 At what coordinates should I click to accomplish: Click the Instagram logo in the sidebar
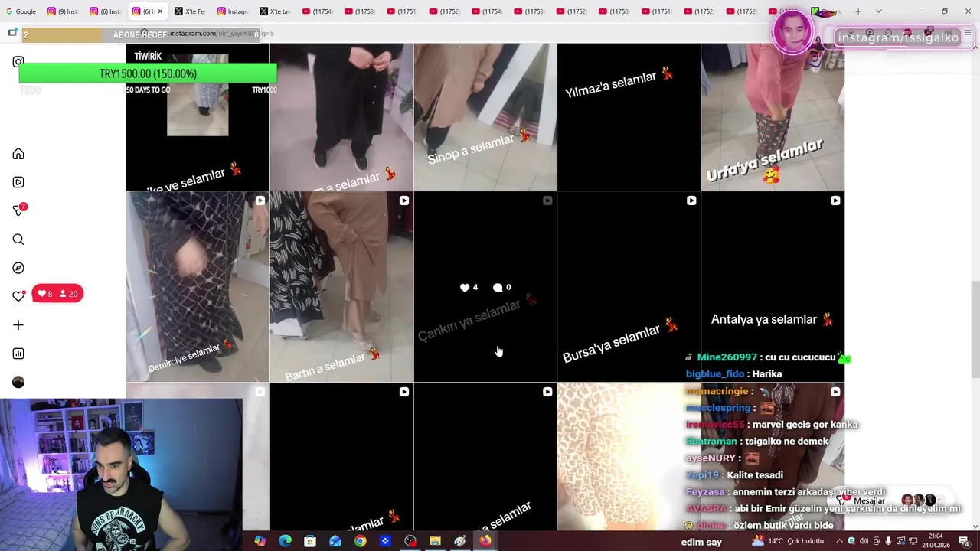pyautogui.click(x=18, y=61)
